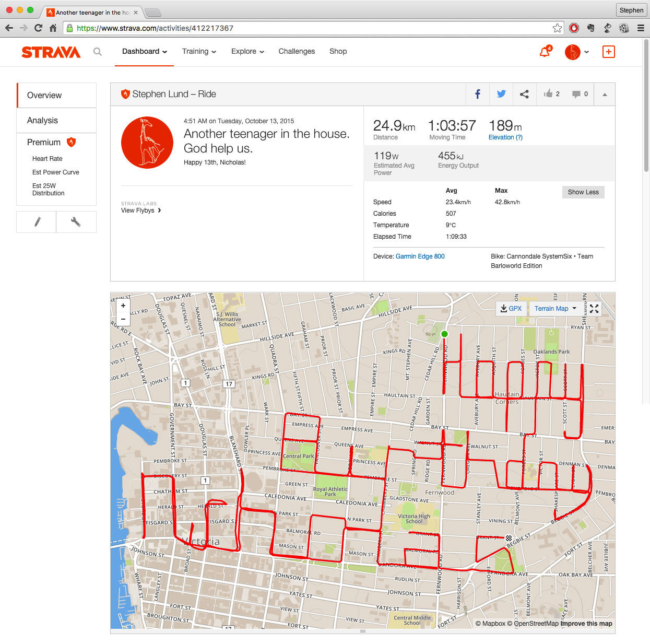The height and width of the screenshot is (644, 650).
Task: Expand the Training menu dropdown
Action: pos(199,51)
